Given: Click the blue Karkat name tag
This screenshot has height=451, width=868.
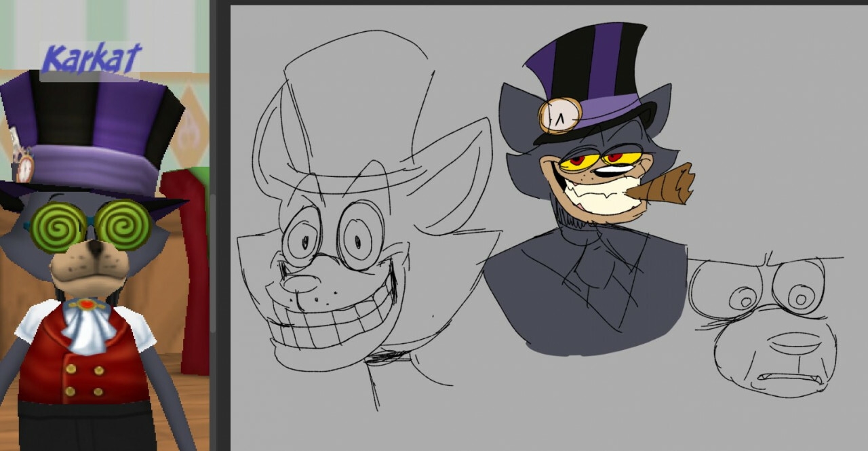Looking at the screenshot, I should [90, 60].
